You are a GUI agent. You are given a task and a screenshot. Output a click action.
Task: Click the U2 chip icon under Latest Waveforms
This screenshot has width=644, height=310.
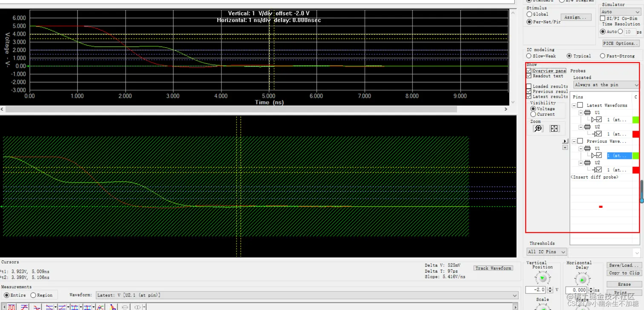point(587,127)
